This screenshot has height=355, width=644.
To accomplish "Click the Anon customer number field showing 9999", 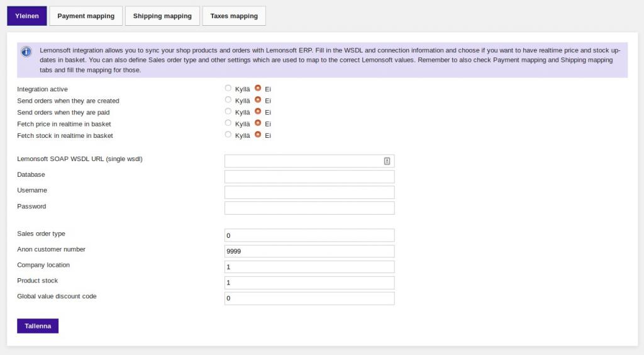I will pos(309,251).
